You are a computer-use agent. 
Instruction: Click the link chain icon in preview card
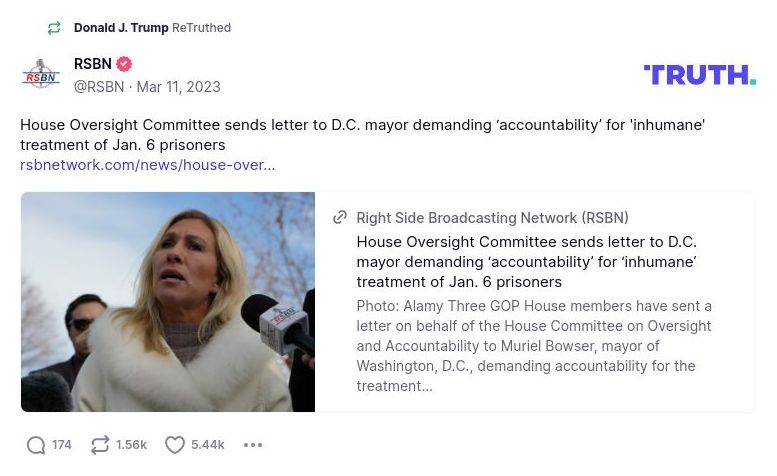(x=340, y=218)
